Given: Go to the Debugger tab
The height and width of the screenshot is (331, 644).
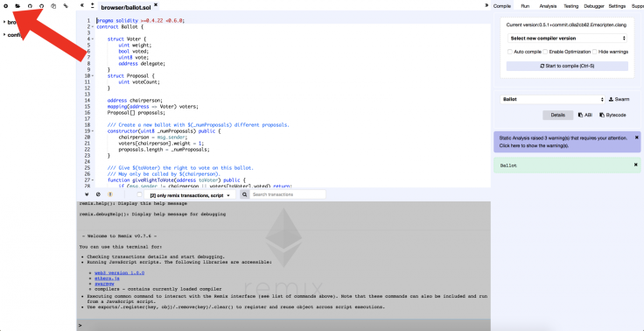Looking at the screenshot, I should pos(594,6).
